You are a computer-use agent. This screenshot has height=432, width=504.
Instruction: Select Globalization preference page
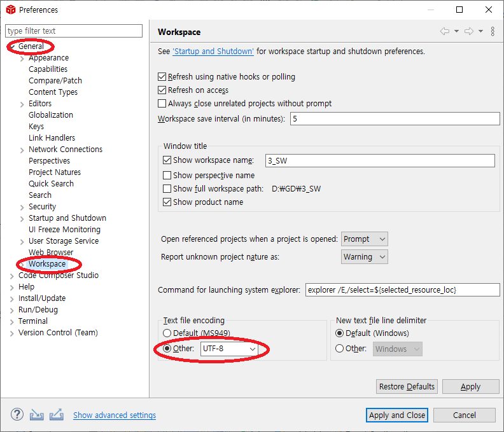tap(51, 115)
